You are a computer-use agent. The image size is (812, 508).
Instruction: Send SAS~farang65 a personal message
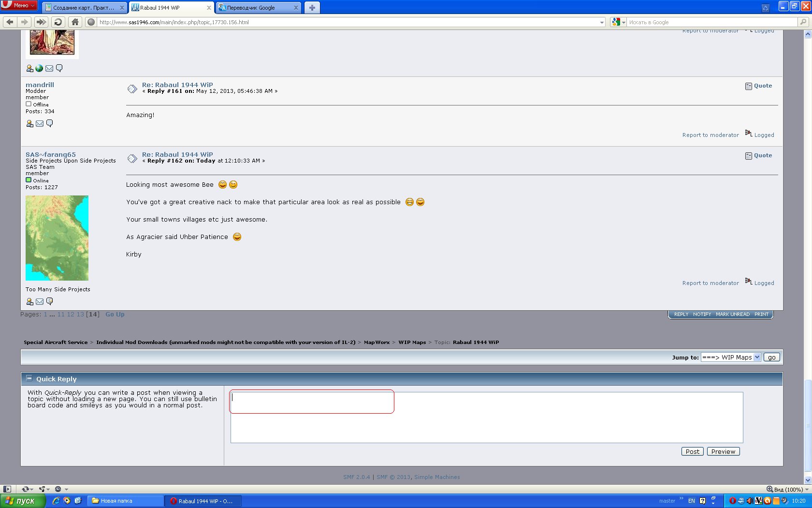point(49,301)
